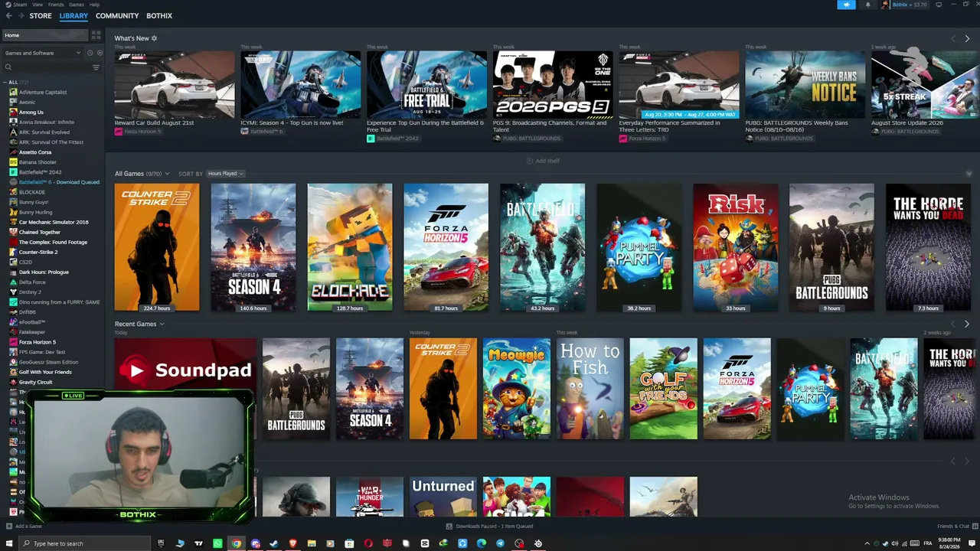Open Risk game cover in All Games
980x551 pixels.
735,247
